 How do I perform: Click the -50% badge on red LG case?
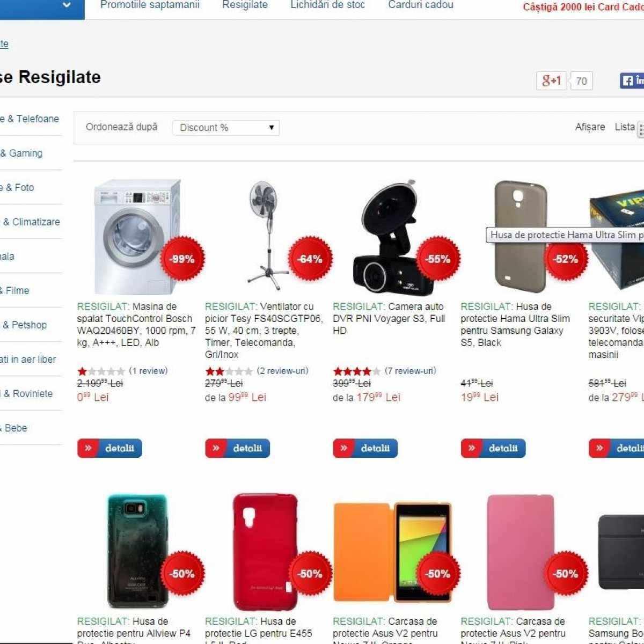tap(310, 574)
